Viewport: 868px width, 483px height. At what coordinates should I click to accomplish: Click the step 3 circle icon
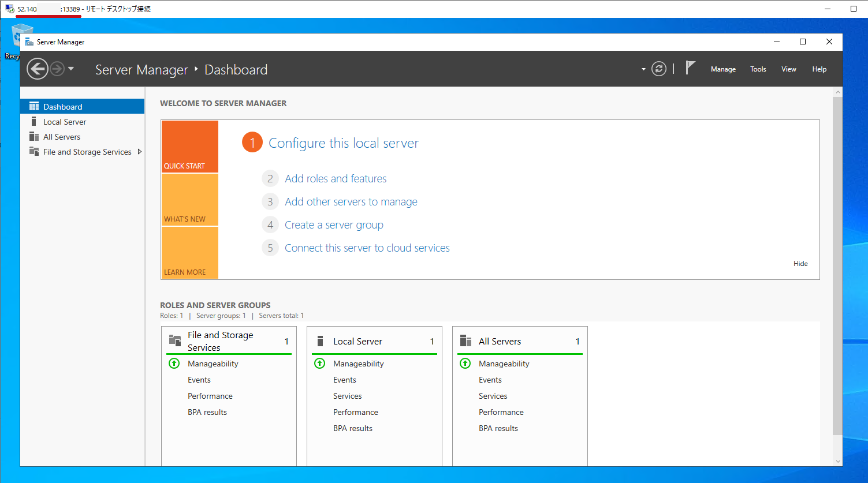coord(270,202)
